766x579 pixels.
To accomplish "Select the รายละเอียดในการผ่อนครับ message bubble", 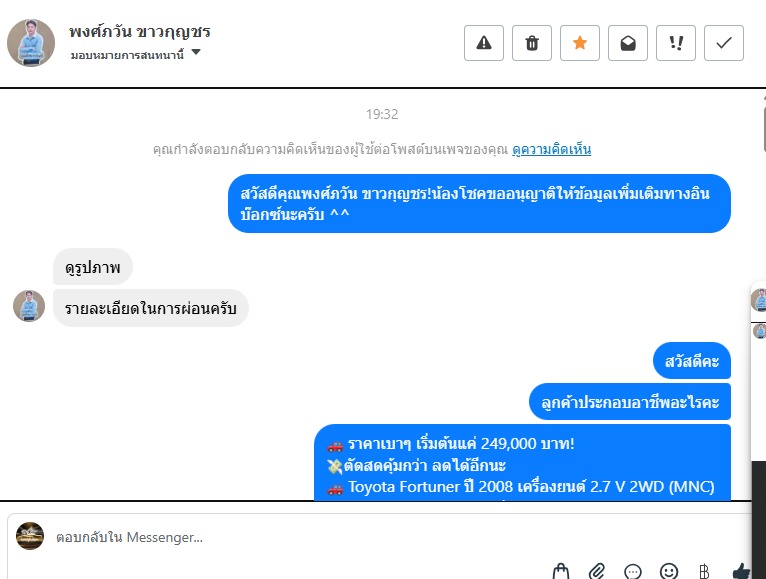I will [x=150, y=308].
